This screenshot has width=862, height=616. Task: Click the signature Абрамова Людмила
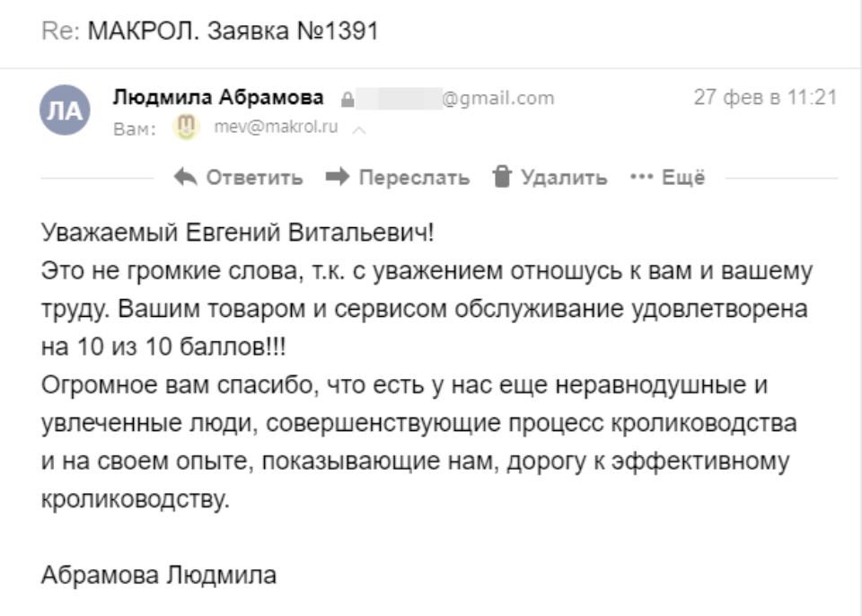point(159,575)
